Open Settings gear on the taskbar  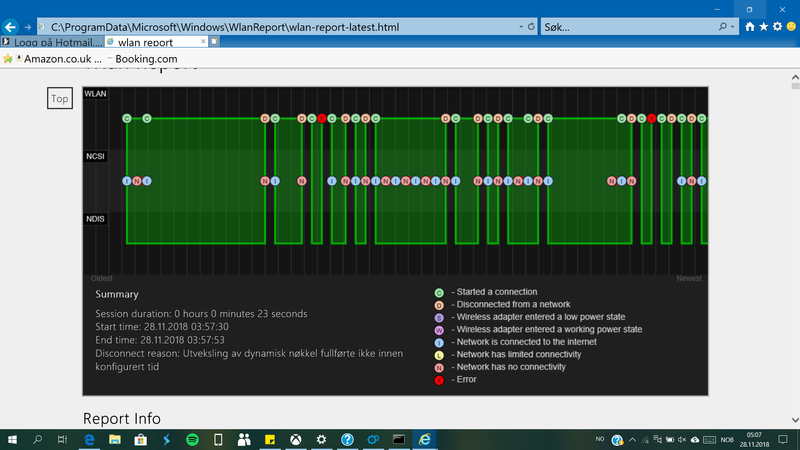click(321, 439)
